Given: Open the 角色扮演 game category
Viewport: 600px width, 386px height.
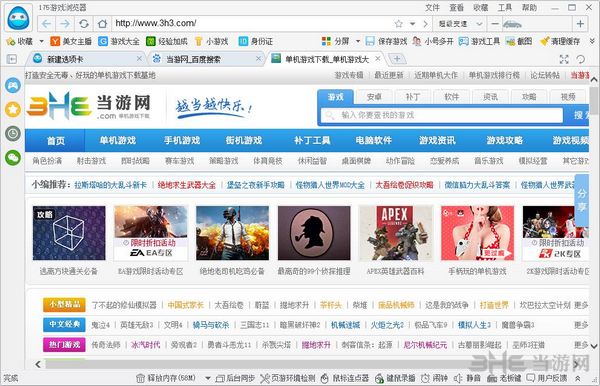Looking at the screenshot, I should pos(47,161).
